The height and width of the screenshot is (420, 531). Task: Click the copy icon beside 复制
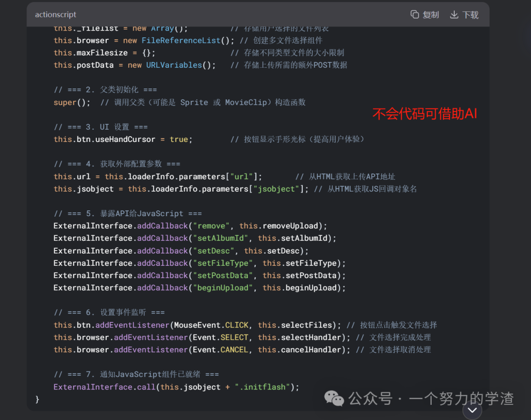coord(414,15)
